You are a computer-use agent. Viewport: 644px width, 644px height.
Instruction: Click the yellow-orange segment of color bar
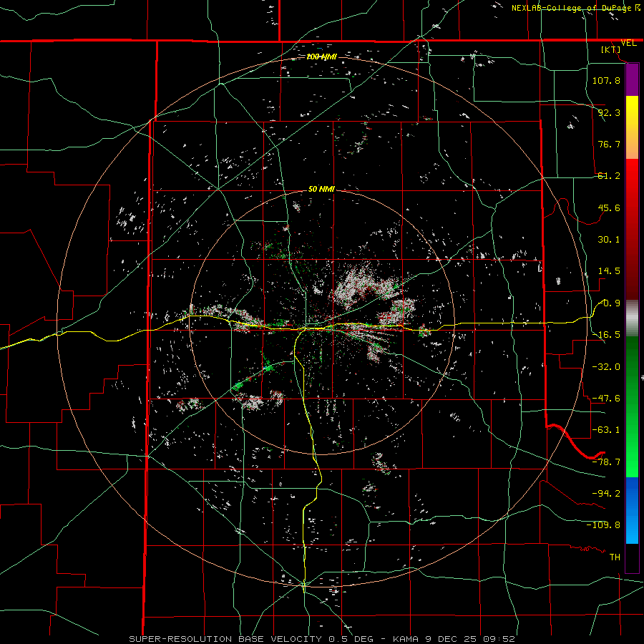(632, 127)
